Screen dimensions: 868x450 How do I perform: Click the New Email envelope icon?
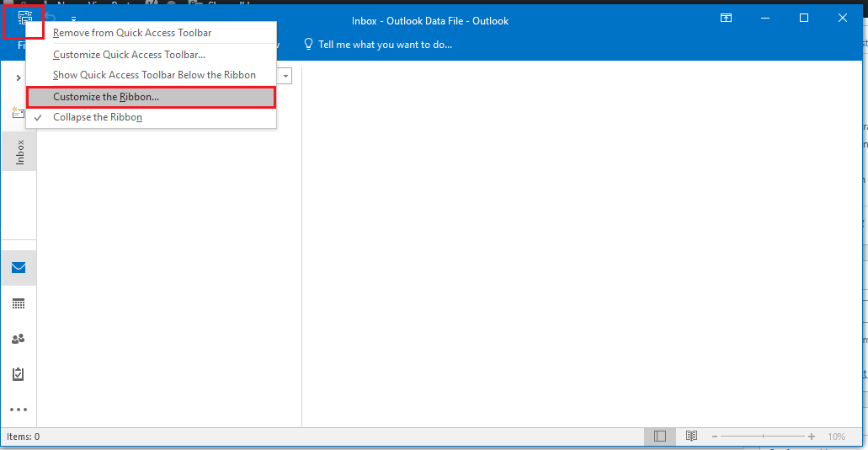click(19, 113)
